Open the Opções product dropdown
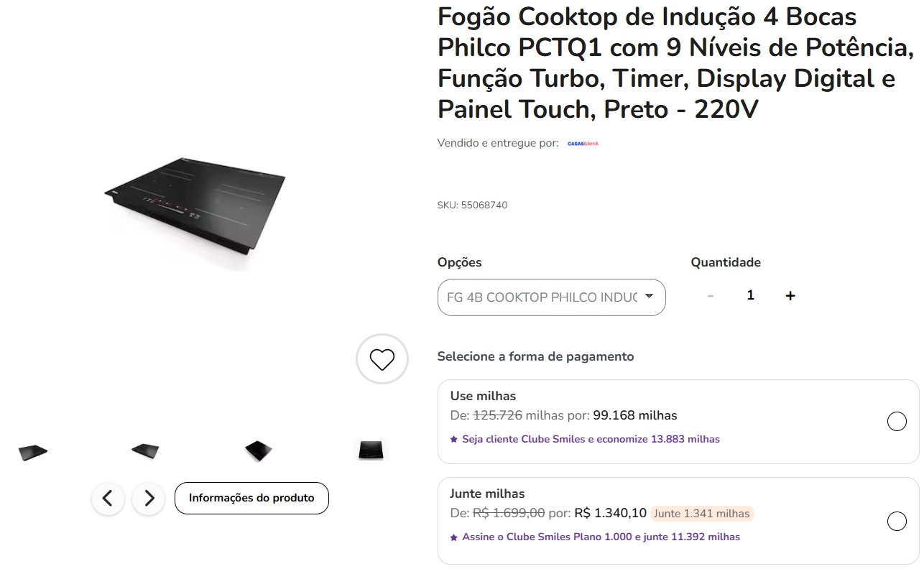Viewport: 924px width, 569px height. point(551,297)
